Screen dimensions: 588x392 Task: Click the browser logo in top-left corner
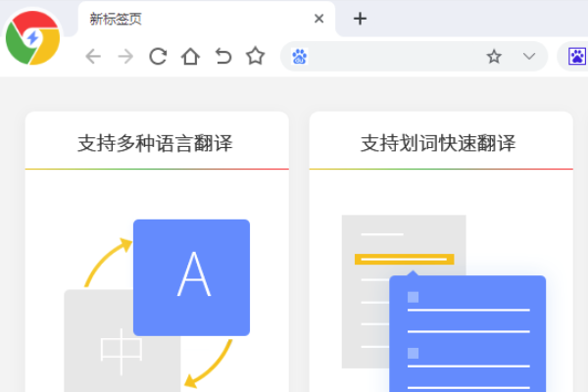click(x=32, y=37)
